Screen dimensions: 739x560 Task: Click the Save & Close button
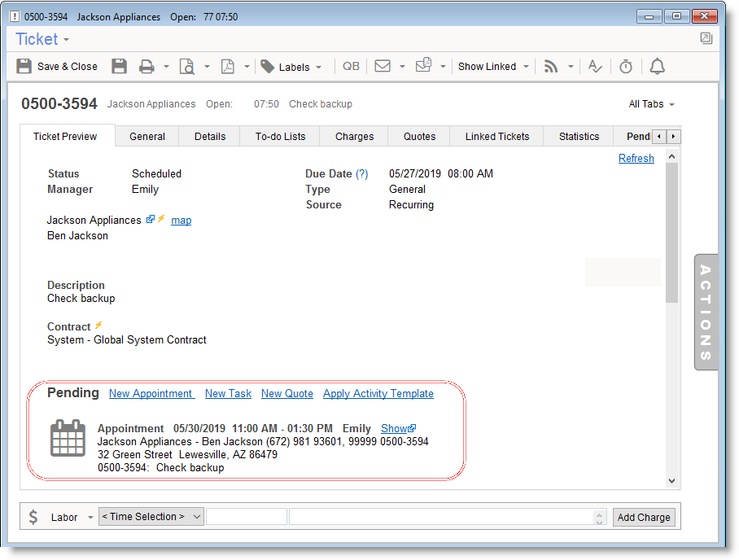pyautogui.click(x=57, y=67)
